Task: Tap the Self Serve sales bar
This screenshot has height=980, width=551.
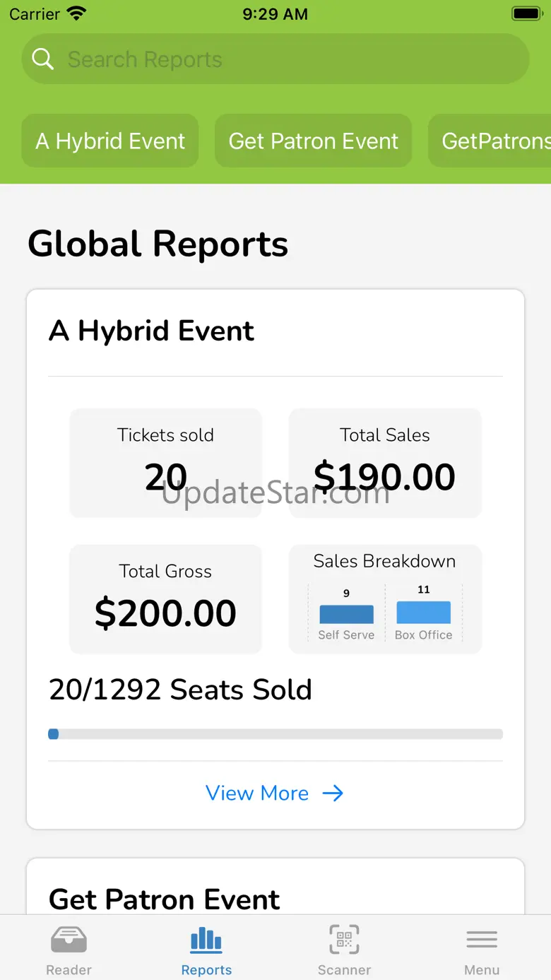Action: point(346,613)
